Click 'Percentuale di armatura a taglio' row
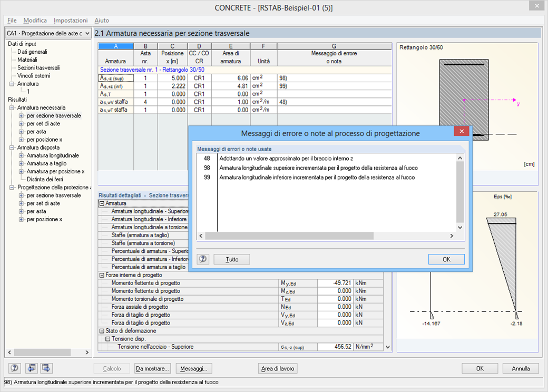The width and height of the screenshot is (548, 392). click(x=144, y=267)
